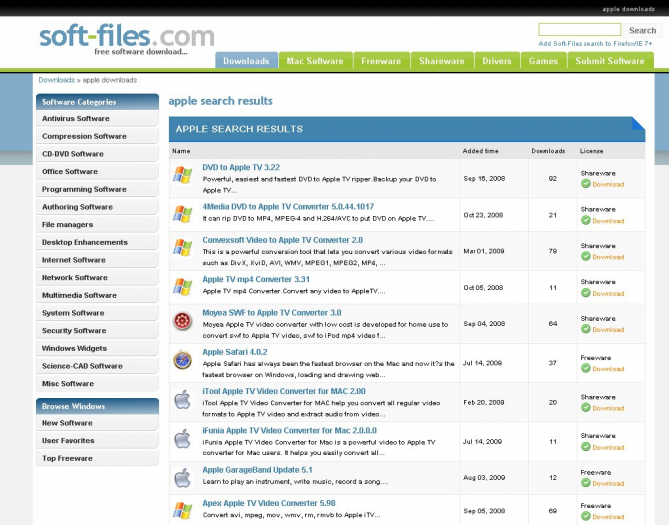Open Multimedia Software category

97,295
